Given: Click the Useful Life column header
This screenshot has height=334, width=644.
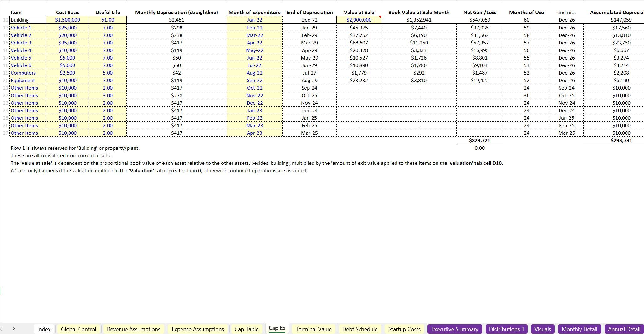Looking at the screenshot, I should pos(108,12).
